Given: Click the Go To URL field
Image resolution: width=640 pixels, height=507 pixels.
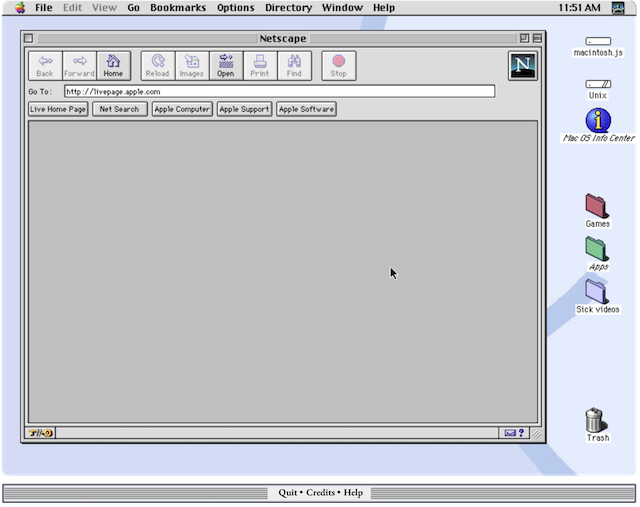Looking at the screenshot, I should 280,91.
